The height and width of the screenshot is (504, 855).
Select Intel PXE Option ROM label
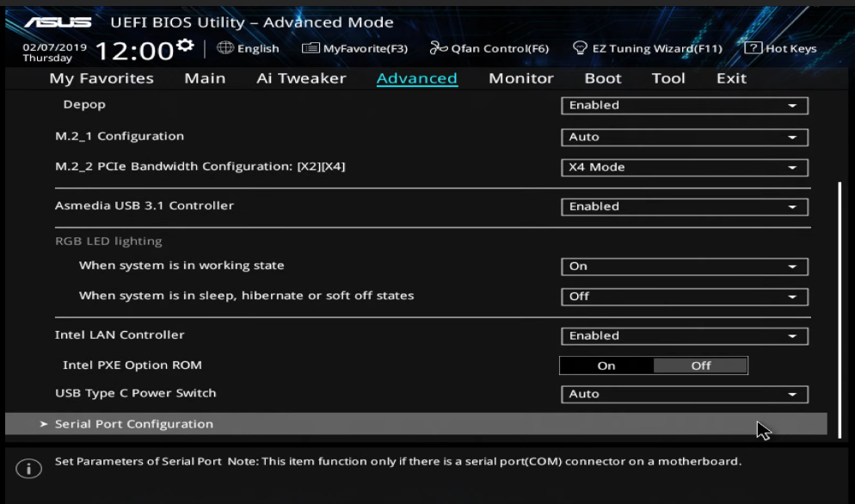coord(132,365)
